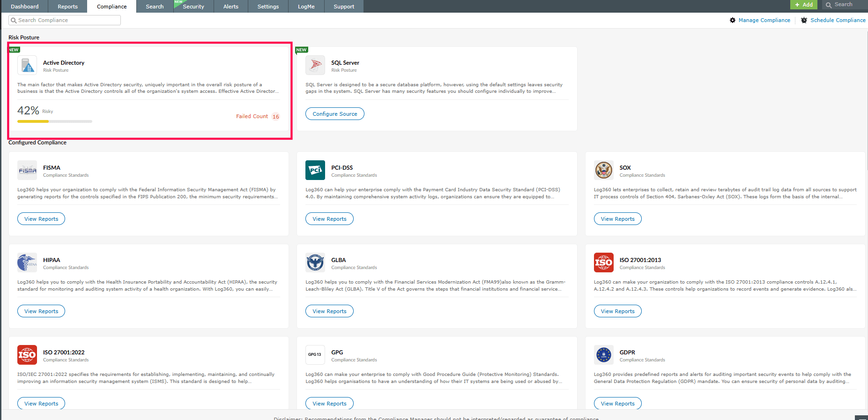Viewport: 868px width, 420px height.
Task: View Reports for PCI-DSS
Action: click(329, 219)
